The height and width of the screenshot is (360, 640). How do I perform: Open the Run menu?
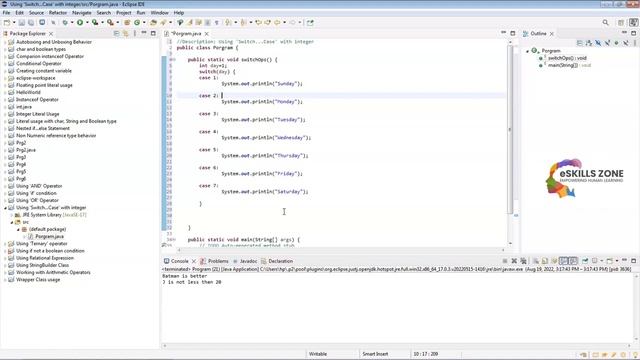click(141, 13)
